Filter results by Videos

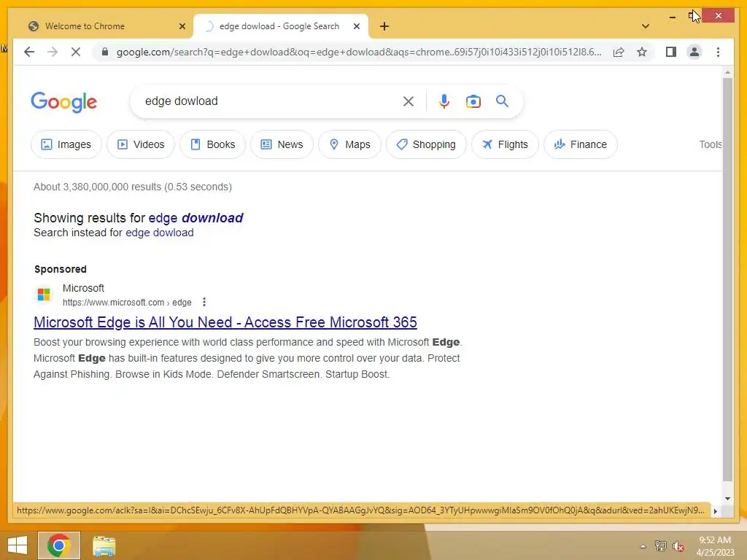tap(141, 144)
